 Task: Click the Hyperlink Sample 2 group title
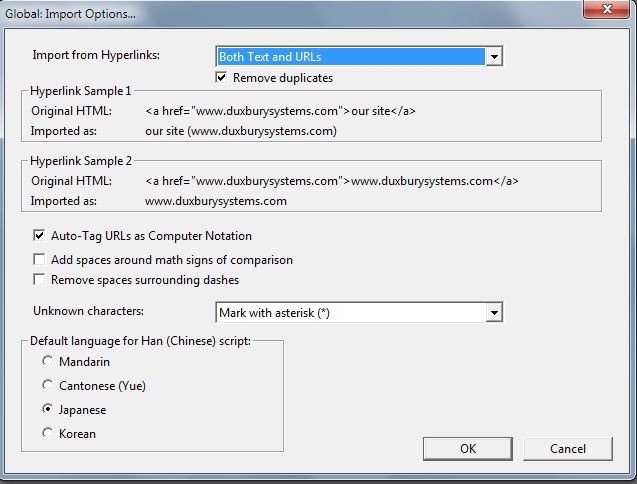point(81,161)
